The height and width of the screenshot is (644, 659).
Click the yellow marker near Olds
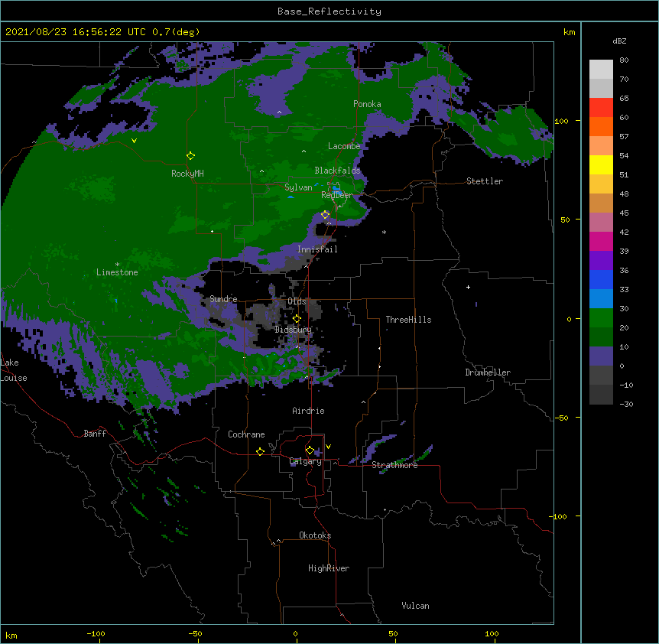pyautogui.click(x=297, y=318)
